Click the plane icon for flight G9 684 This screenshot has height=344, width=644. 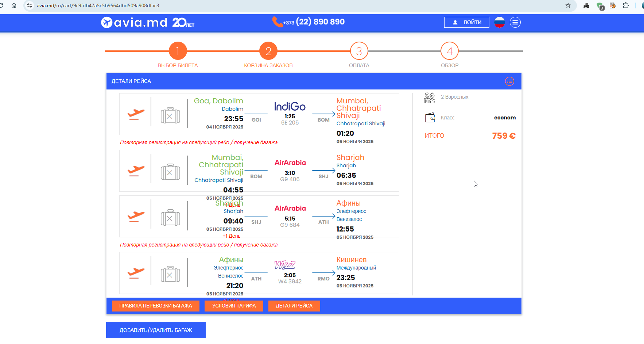pos(136,217)
